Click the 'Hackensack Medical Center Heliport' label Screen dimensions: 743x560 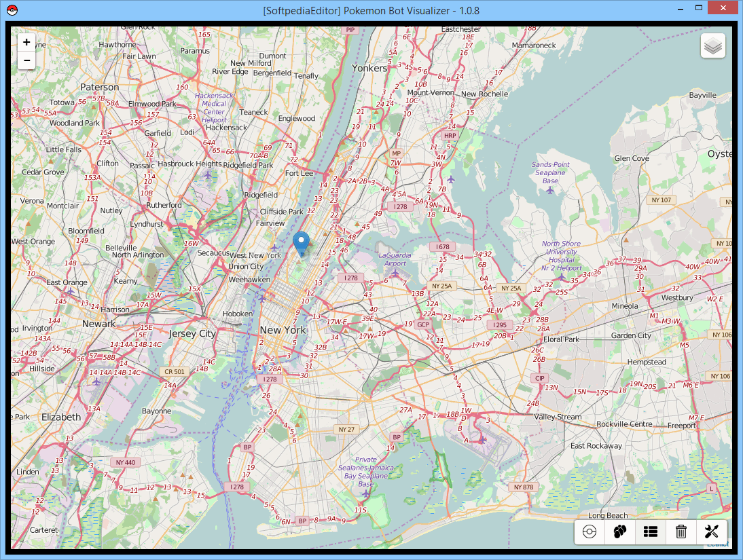[x=214, y=107]
